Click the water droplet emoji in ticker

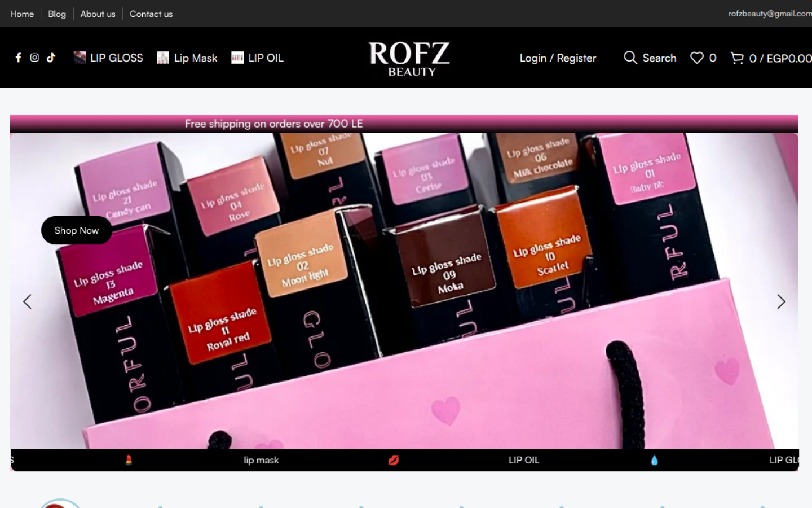point(654,460)
